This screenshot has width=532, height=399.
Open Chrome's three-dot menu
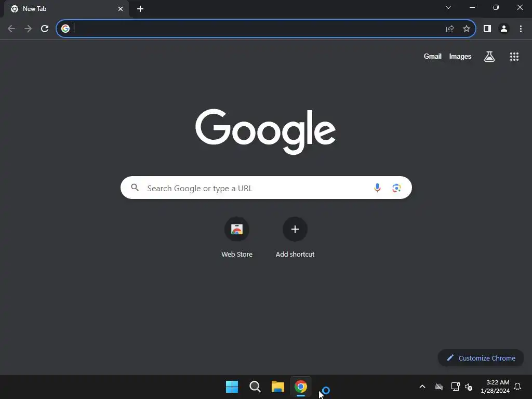coord(521,29)
